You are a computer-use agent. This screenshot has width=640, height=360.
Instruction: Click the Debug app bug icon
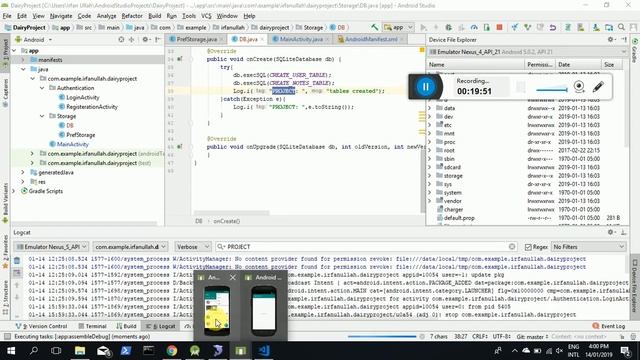[449, 27]
